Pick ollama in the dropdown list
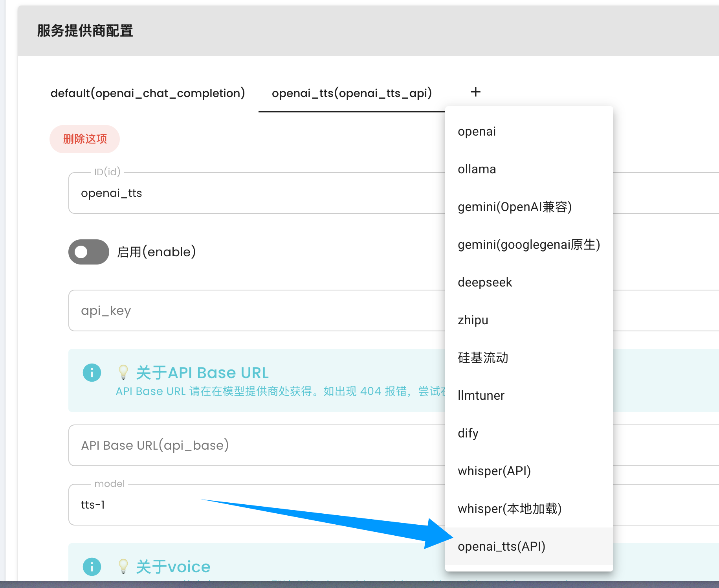The height and width of the screenshot is (588, 719). [477, 169]
